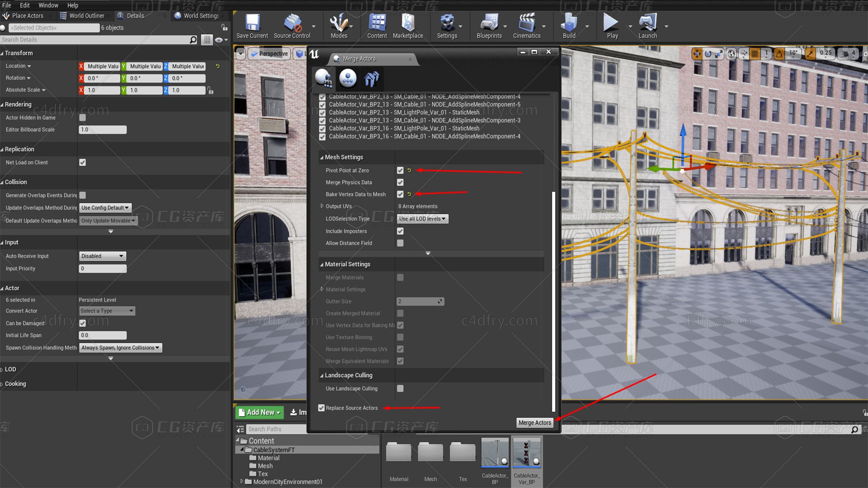Open the Window menu
Screen dimensions: 868x488
(48, 5)
